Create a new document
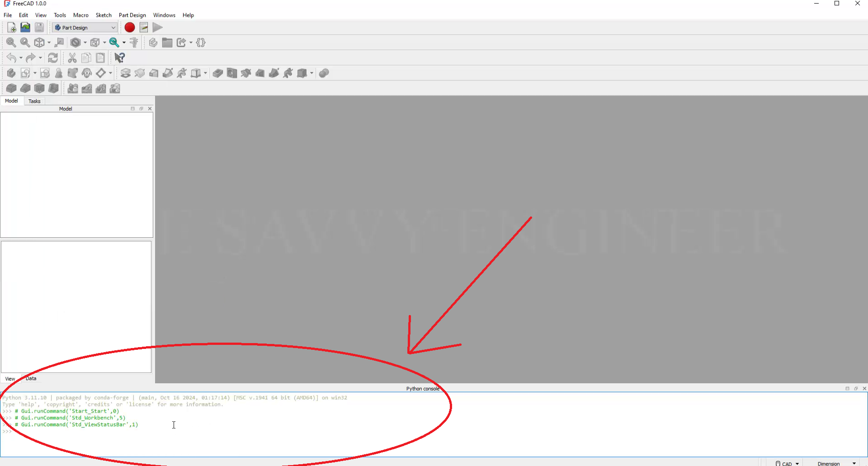The height and width of the screenshot is (466, 868). (x=12, y=28)
